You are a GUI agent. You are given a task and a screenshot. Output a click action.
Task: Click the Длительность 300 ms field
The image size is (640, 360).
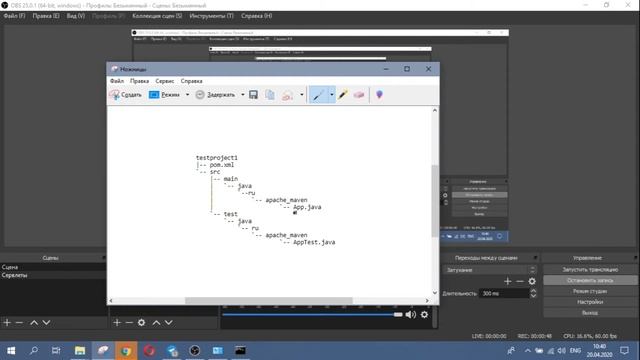[x=504, y=293]
